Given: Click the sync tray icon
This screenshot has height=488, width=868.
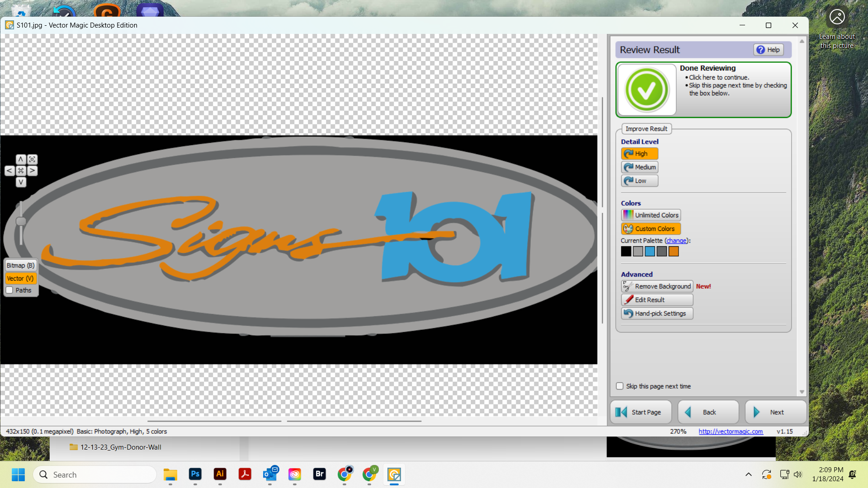Looking at the screenshot, I should (766, 474).
